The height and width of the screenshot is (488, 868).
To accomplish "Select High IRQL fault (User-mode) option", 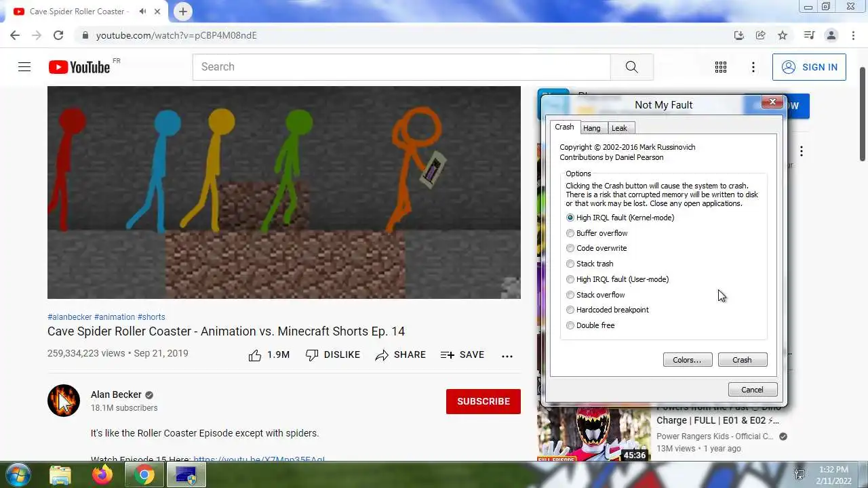I will [618, 279].
